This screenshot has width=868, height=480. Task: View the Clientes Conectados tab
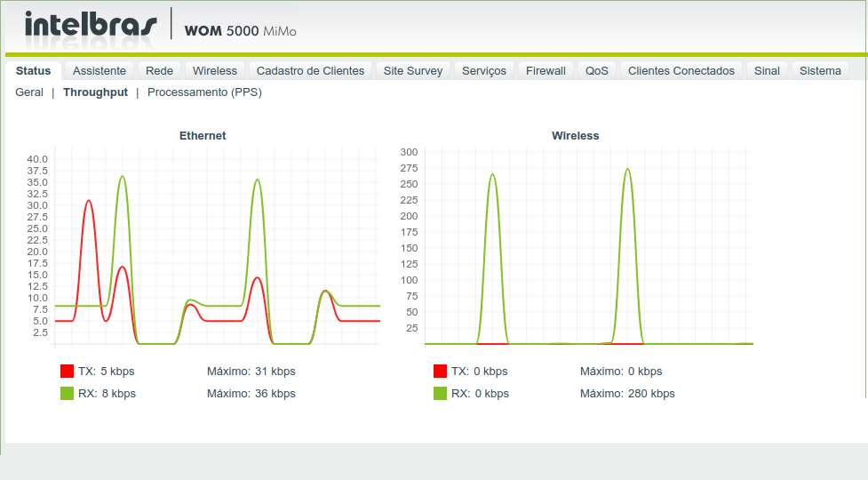click(681, 71)
